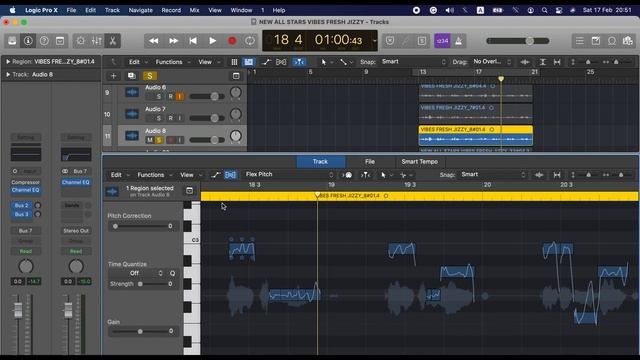This screenshot has width=640, height=360.
Task: Record-enable the Audio 7 track
Action: 170,118
